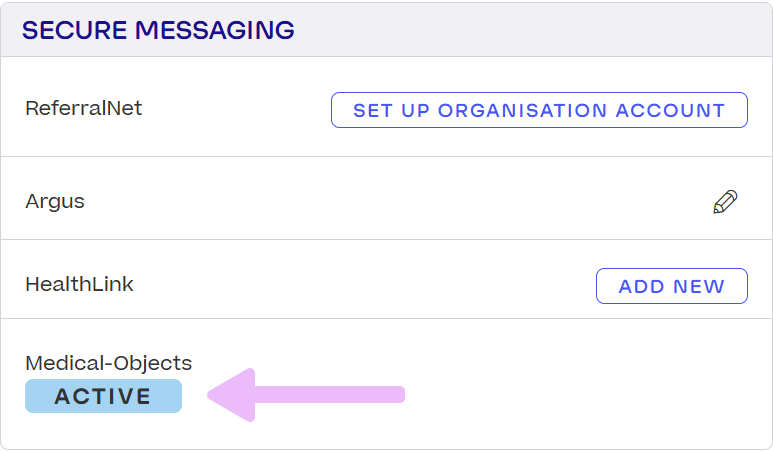Click the Secure Messaging title text
This screenshot has height=451, width=773.
pos(158,30)
